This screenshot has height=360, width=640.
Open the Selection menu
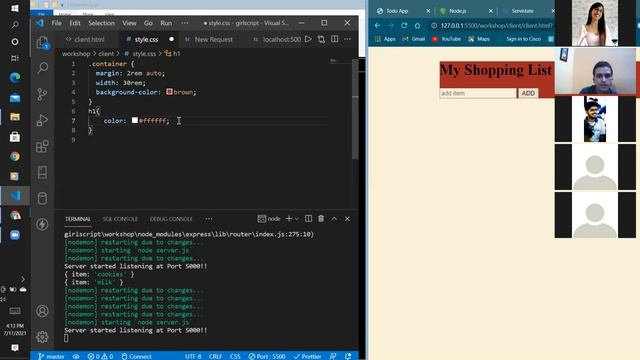[x=101, y=23]
